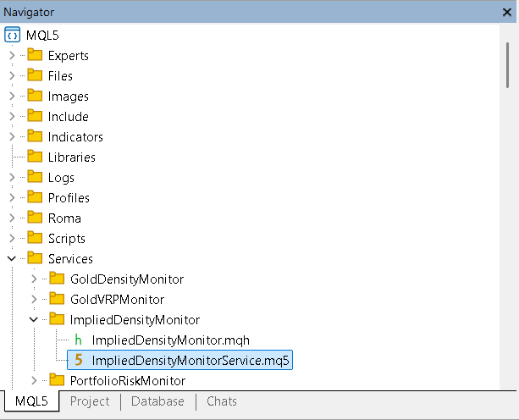Switch to the MQL5 tab
This screenshot has width=519, height=420.
tap(32, 401)
